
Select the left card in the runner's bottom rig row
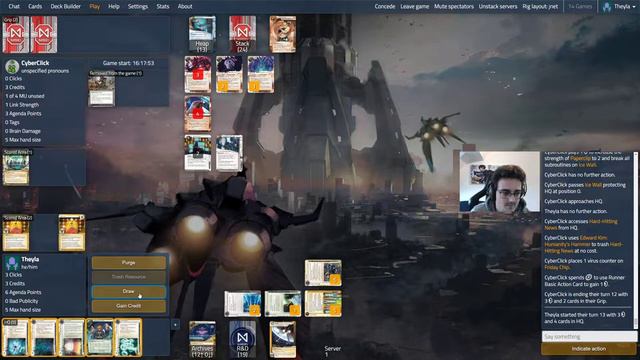pyautogui.click(x=198, y=153)
